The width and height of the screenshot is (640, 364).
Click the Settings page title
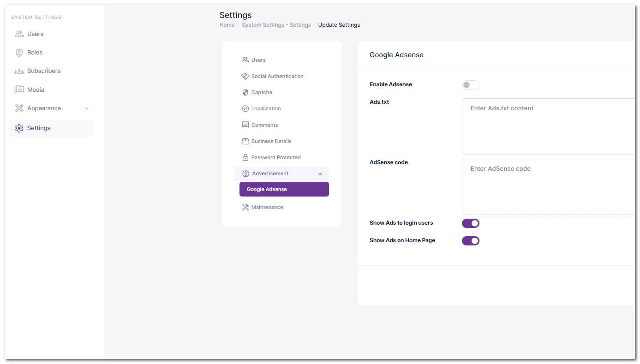click(x=235, y=15)
